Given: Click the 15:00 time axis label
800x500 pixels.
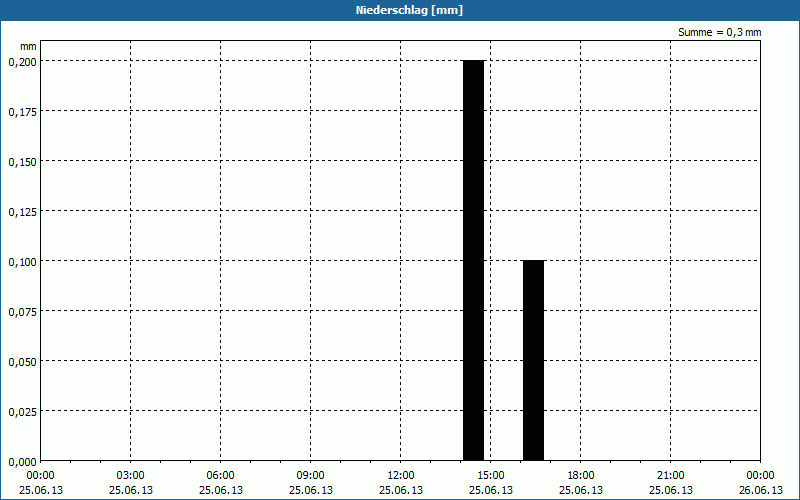Looking at the screenshot, I should click(491, 475).
